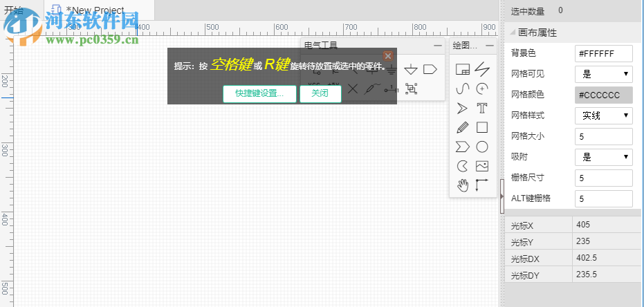Switch to the *New Project tab
The image size is (644, 307).
[99, 10]
